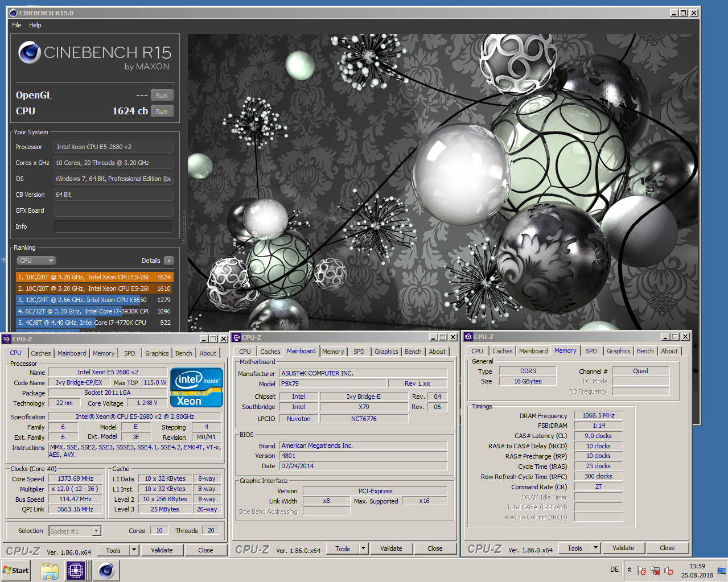728x582 pixels.
Task: Click Validate in right CPU-Z window
Action: tap(623, 548)
